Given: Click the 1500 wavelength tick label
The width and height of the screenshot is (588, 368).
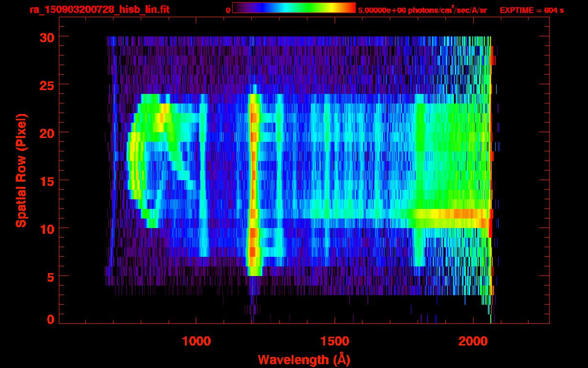Looking at the screenshot, I should [335, 341].
